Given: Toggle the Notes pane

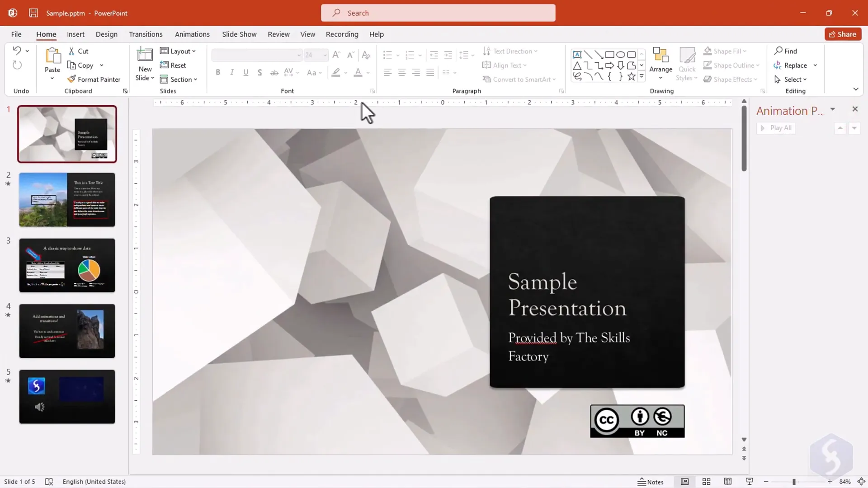Looking at the screenshot, I should [651, 482].
